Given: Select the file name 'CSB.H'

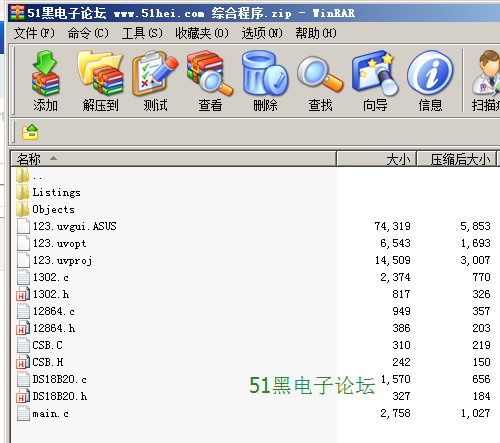Looking at the screenshot, I should click(48, 362).
